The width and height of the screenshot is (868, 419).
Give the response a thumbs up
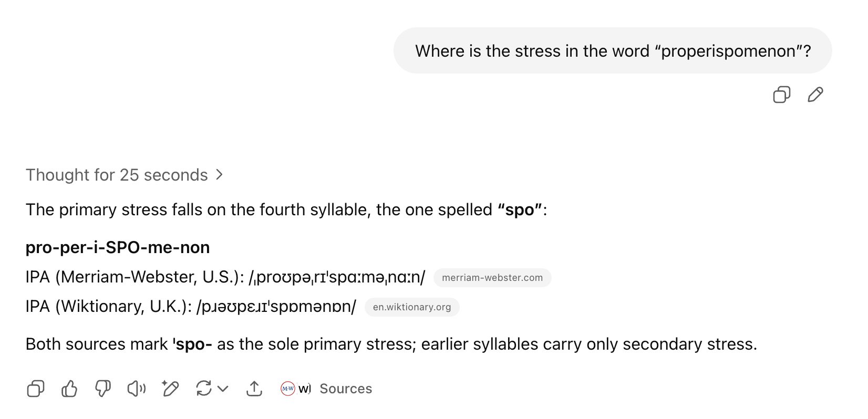(69, 389)
